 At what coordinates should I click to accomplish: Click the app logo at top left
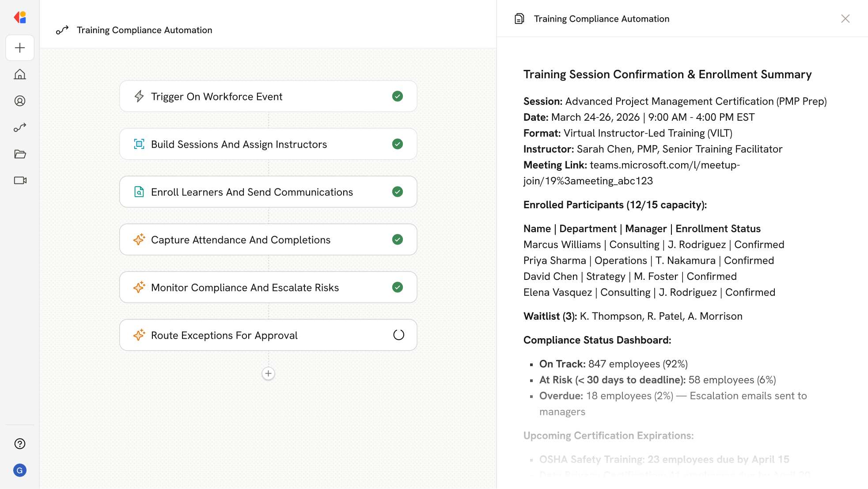(20, 17)
